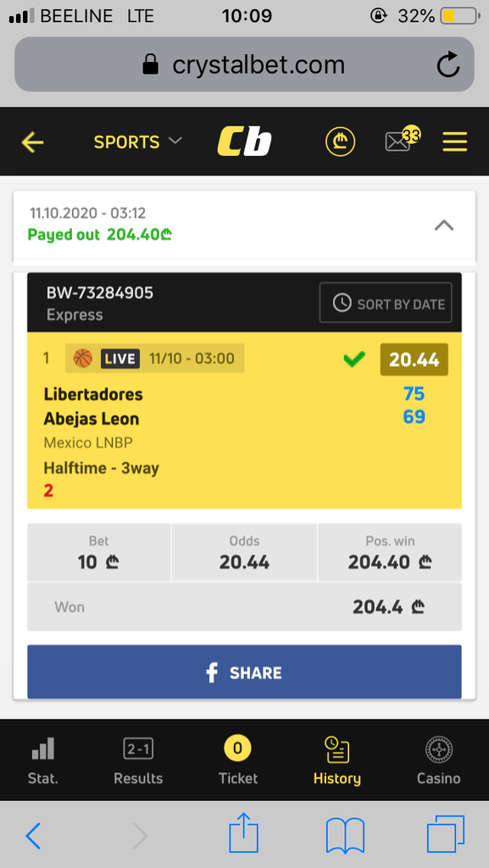Tap the crystalbet.com address bar
Image resolution: width=489 pixels, height=868 pixels.
pyautogui.click(x=244, y=64)
